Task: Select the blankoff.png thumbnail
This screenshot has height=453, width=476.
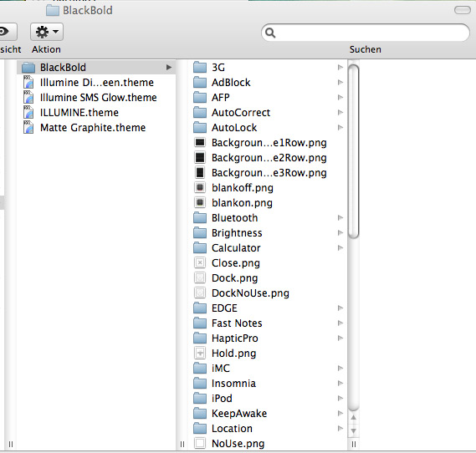Action: click(x=200, y=188)
